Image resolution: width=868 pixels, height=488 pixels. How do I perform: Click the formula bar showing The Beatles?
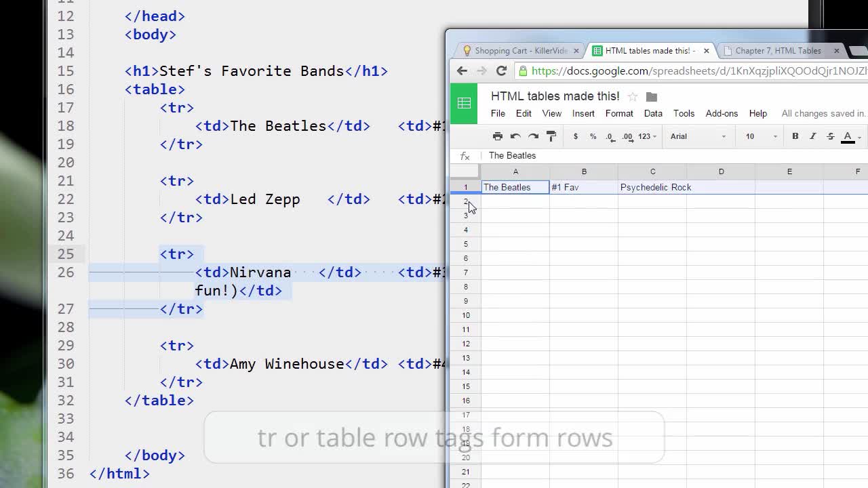point(675,155)
